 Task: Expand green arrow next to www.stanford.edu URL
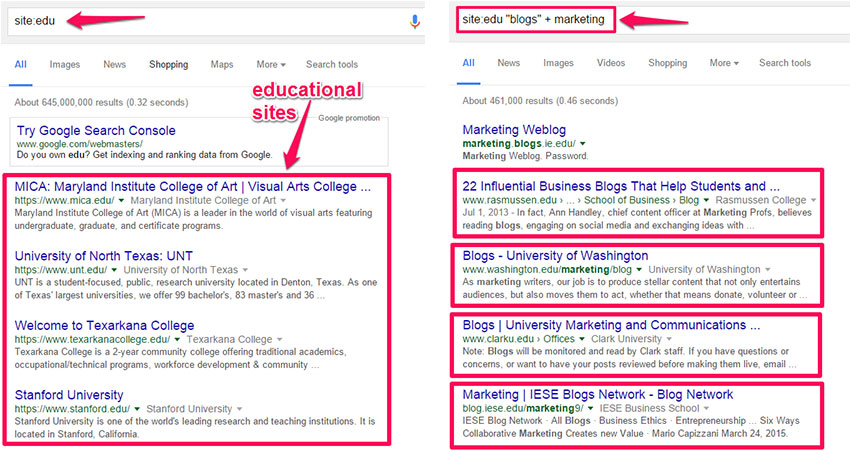(137, 409)
